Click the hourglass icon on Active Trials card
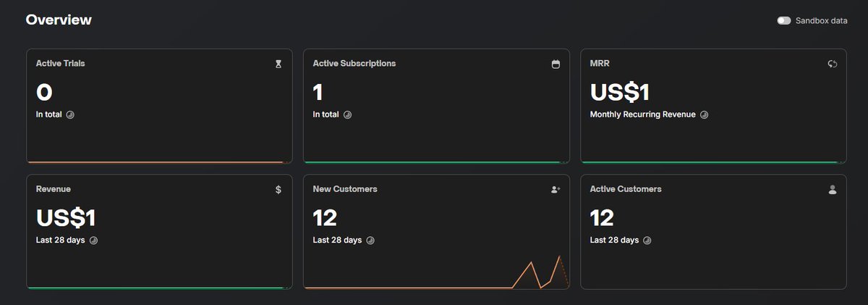This screenshot has height=305, width=868. point(278,64)
